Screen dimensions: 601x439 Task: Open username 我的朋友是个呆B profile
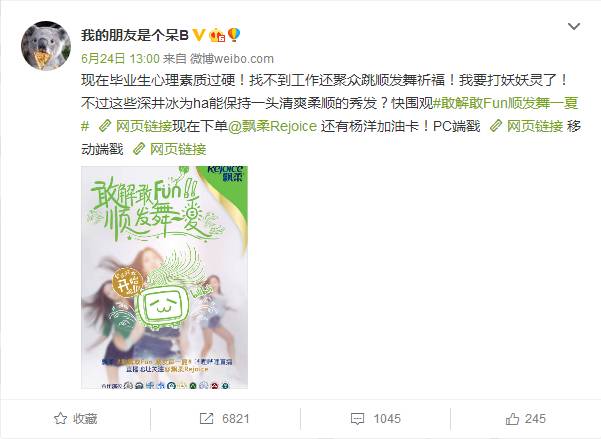135,35
